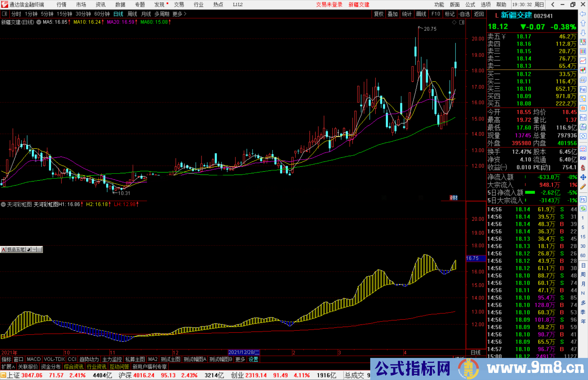Toggle the 天河彩虹图 indicator collapse circle
Image resolution: width=588 pixels, height=380 pixels.
(x=3, y=205)
